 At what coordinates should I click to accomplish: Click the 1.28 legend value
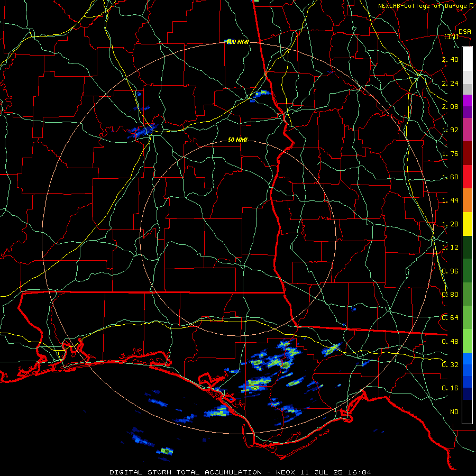tap(450, 224)
